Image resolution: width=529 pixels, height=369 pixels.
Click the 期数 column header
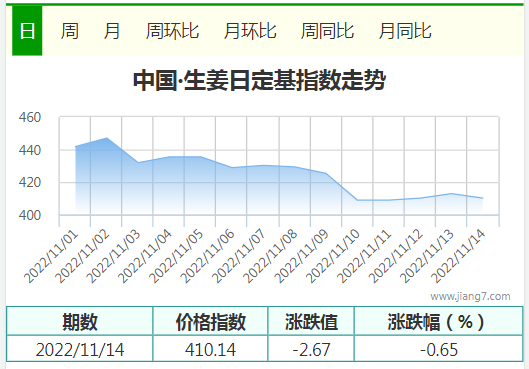pyautogui.click(x=80, y=321)
